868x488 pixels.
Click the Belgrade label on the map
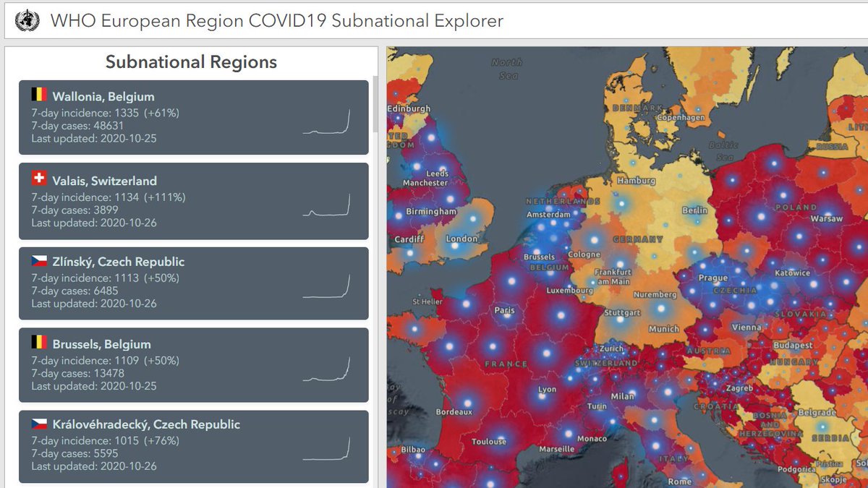816,413
